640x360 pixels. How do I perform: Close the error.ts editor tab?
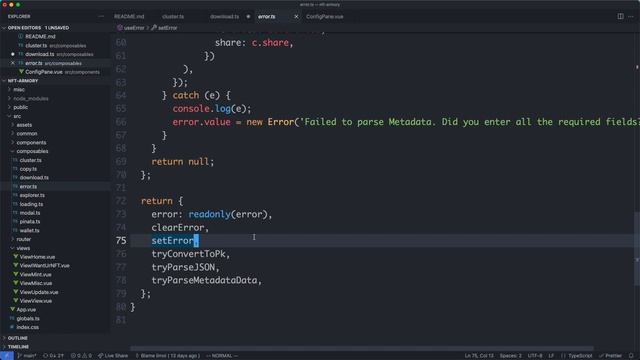pos(296,17)
